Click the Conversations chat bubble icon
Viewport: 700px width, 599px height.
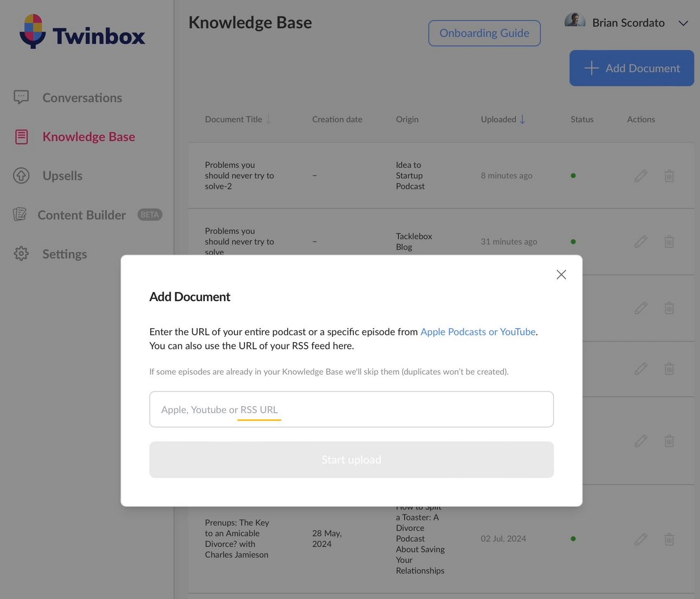click(21, 97)
